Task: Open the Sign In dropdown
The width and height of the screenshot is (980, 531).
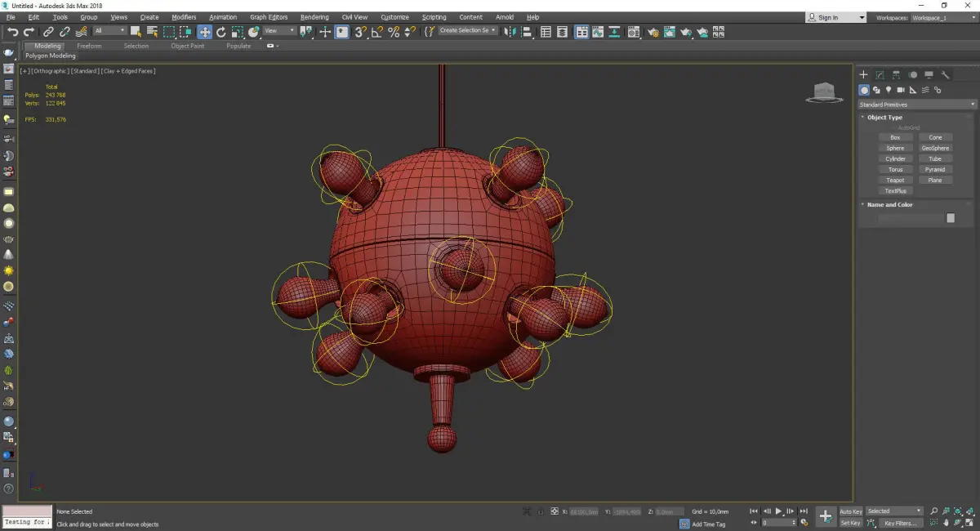Action: tap(835, 17)
